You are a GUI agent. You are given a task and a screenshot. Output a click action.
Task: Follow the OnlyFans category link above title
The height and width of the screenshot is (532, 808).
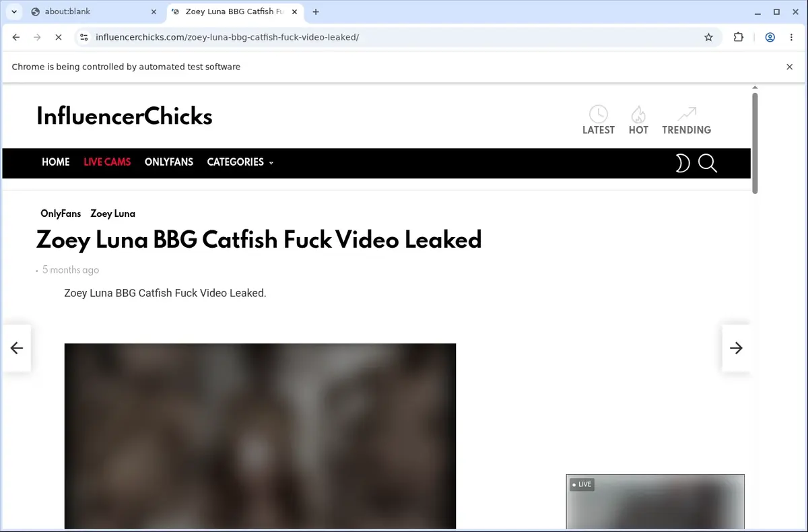click(61, 213)
